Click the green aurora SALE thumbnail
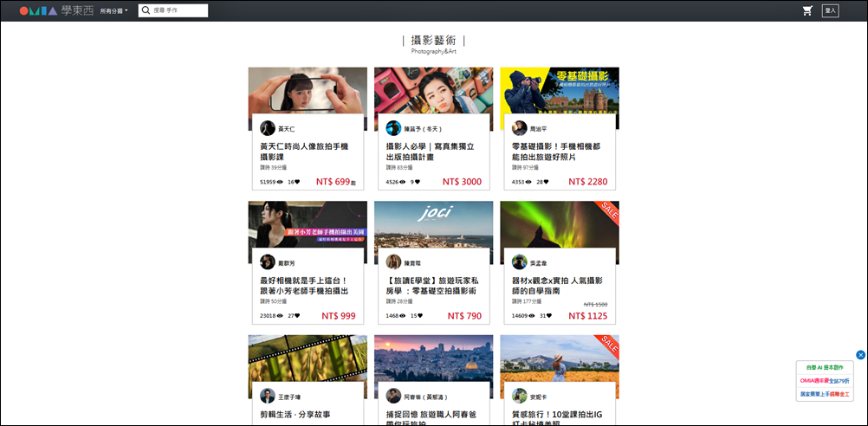This screenshot has height=426, width=868. pos(560,224)
